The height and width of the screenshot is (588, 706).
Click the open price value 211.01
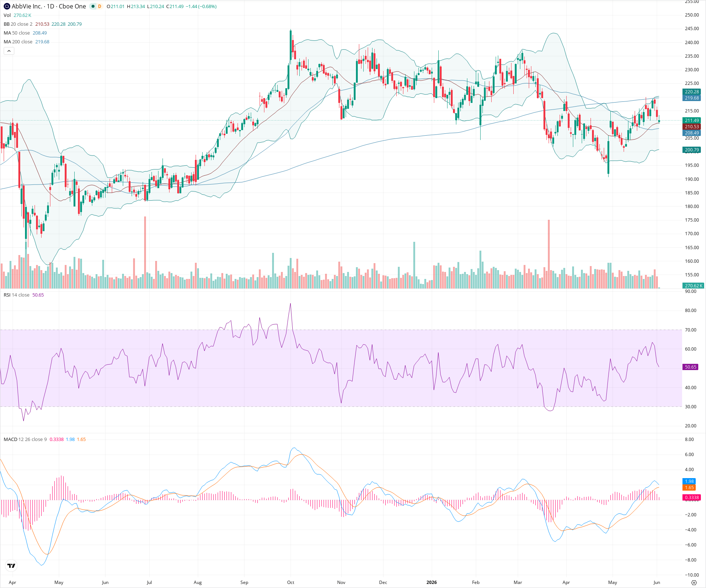click(x=118, y=7)
